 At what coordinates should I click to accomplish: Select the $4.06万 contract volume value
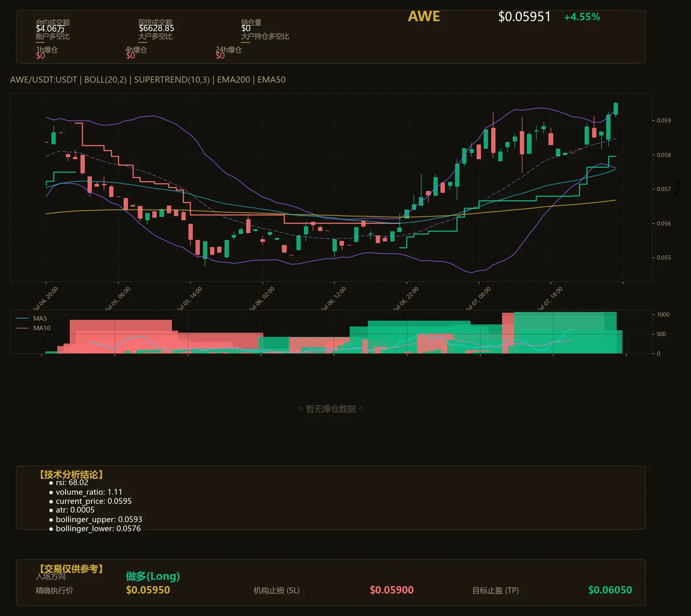[x=50, y=29]
